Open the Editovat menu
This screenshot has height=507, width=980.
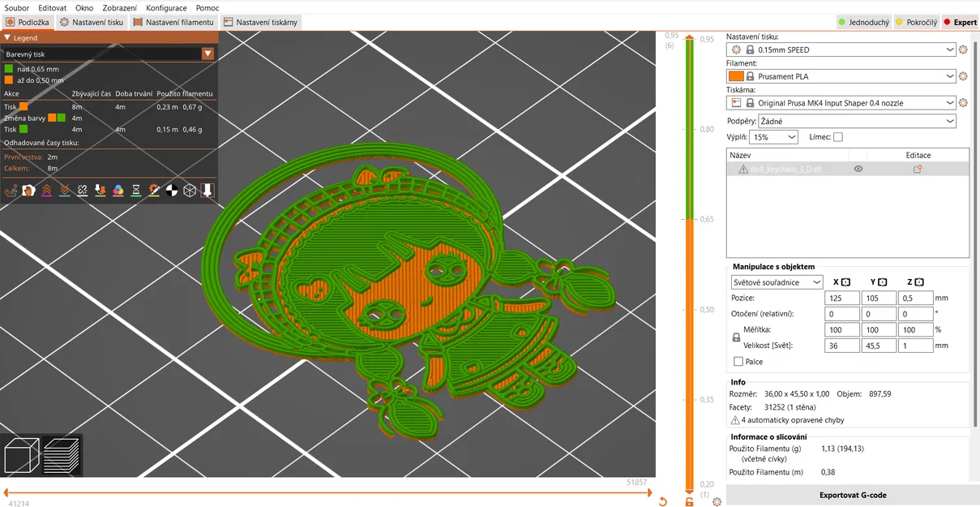pos(53,7)
